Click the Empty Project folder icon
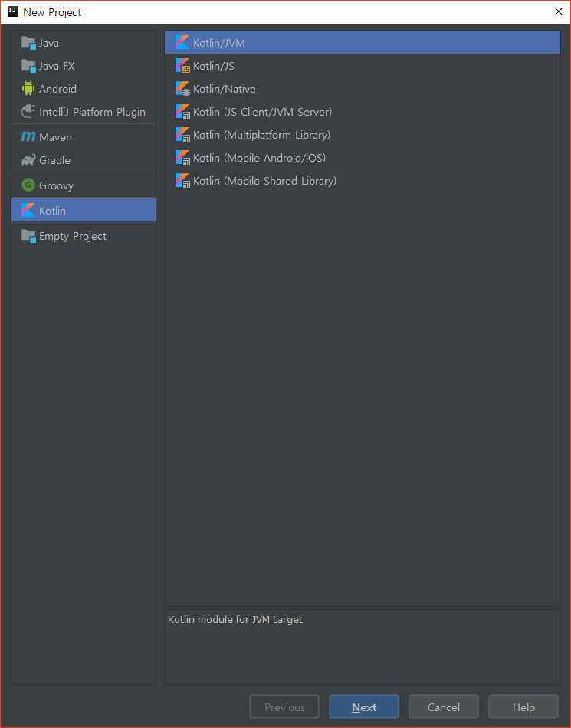The width and height of the screenshot is (571, 728). pyautogui.click(x=28, y=236)
